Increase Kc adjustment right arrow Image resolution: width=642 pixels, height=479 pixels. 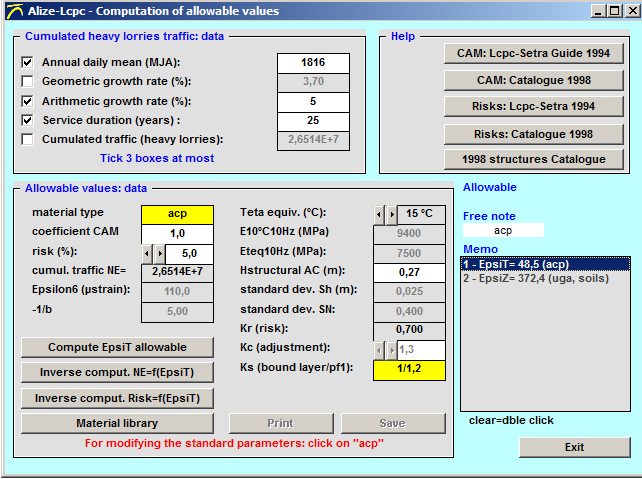click(x=392, y=350)
